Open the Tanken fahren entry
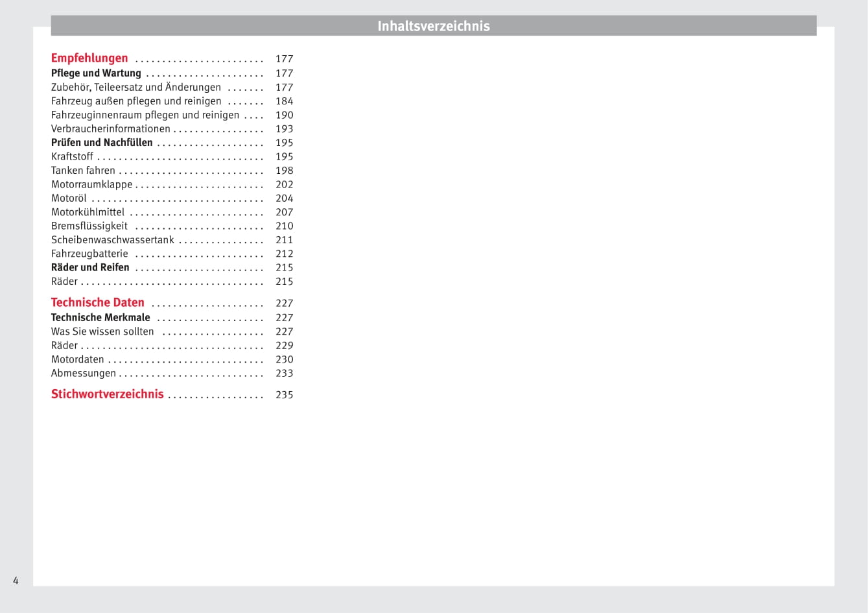The height and width of the screenshot is (613, 868). (x=83, y=171)
